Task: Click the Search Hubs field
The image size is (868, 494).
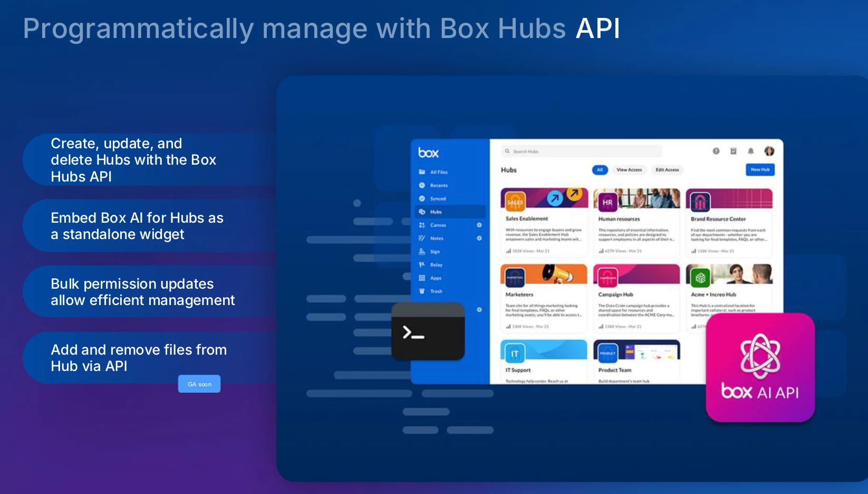Action: coord(582,151)
